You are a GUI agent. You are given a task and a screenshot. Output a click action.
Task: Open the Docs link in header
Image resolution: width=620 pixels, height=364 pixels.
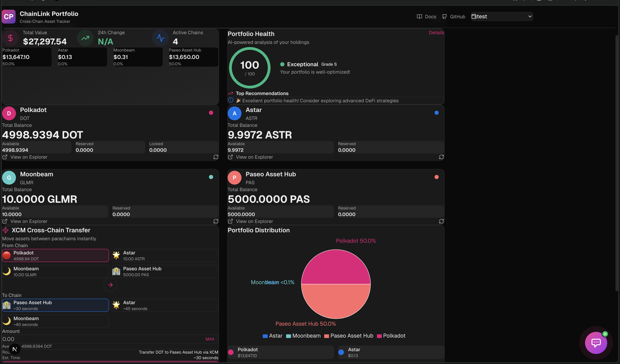pos(426,17)
